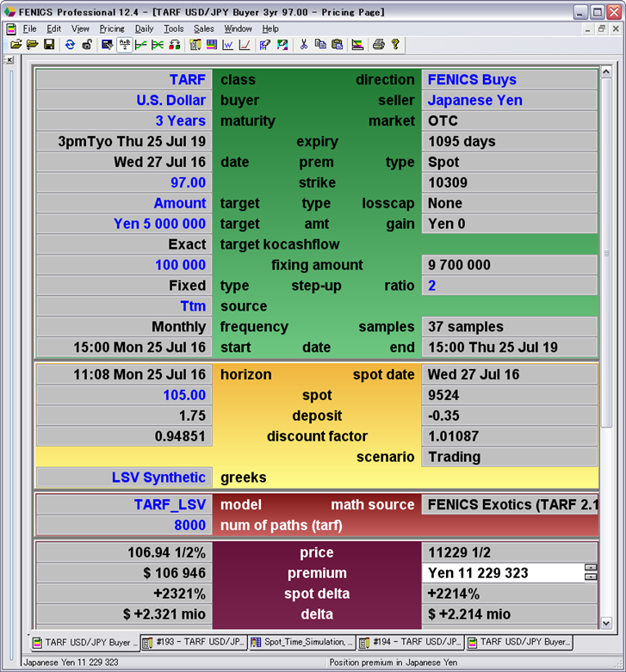Click the red line graph icon

245,45
